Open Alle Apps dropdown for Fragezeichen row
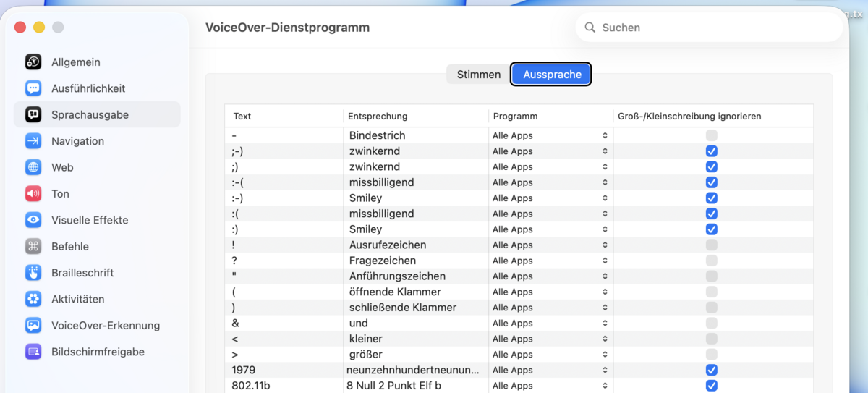Viewport: 868px width, 393px height. coord(550,261)
